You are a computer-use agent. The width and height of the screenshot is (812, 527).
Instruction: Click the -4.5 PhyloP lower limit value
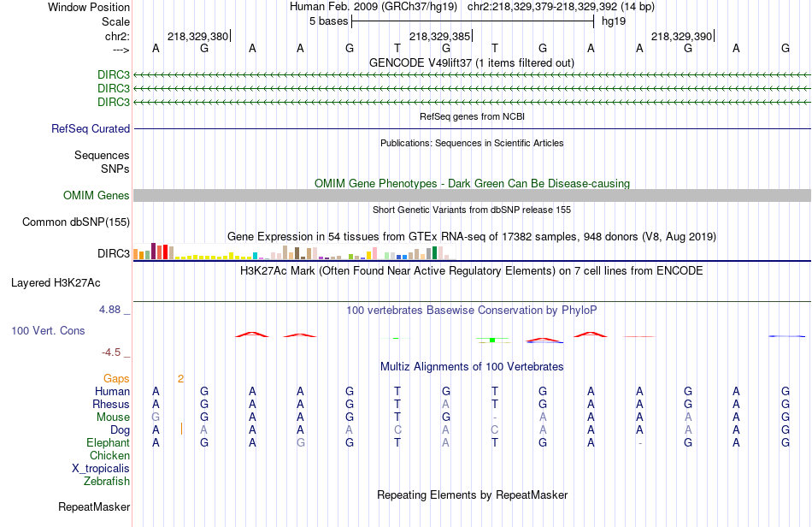[x=111, y=352]
